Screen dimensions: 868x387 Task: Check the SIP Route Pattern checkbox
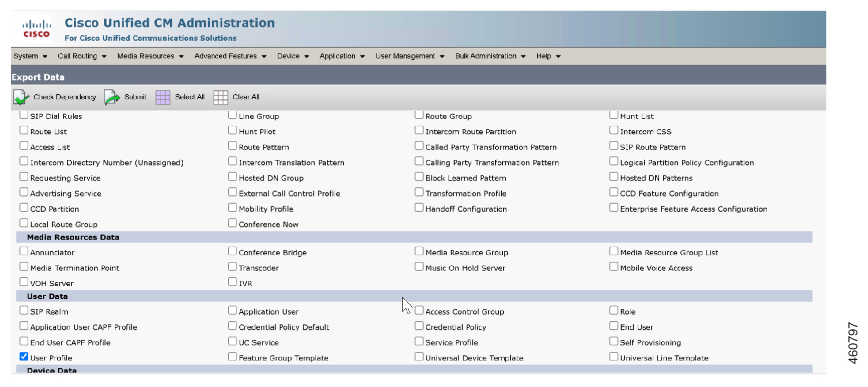[x=614, y=146]
